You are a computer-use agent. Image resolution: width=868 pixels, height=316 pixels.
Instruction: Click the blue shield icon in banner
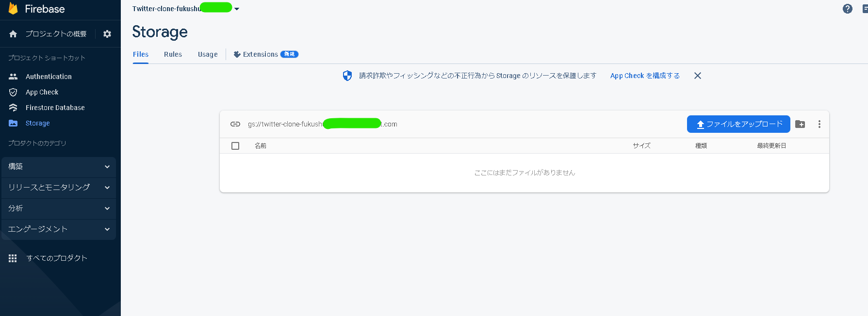click(347, 76)
